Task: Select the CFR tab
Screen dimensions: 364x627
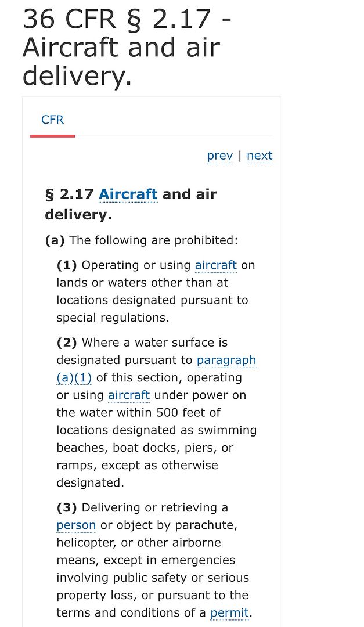Action: [x=52, y=120]
